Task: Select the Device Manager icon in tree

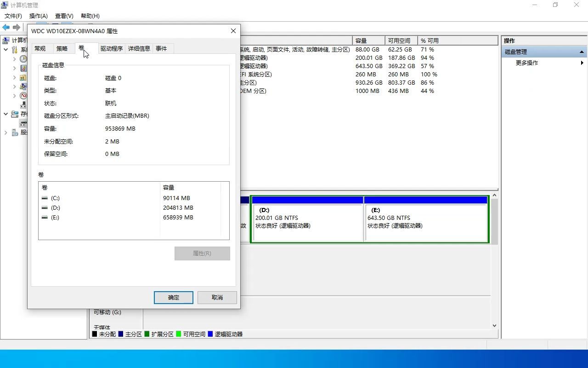Action: coord(23,105)
